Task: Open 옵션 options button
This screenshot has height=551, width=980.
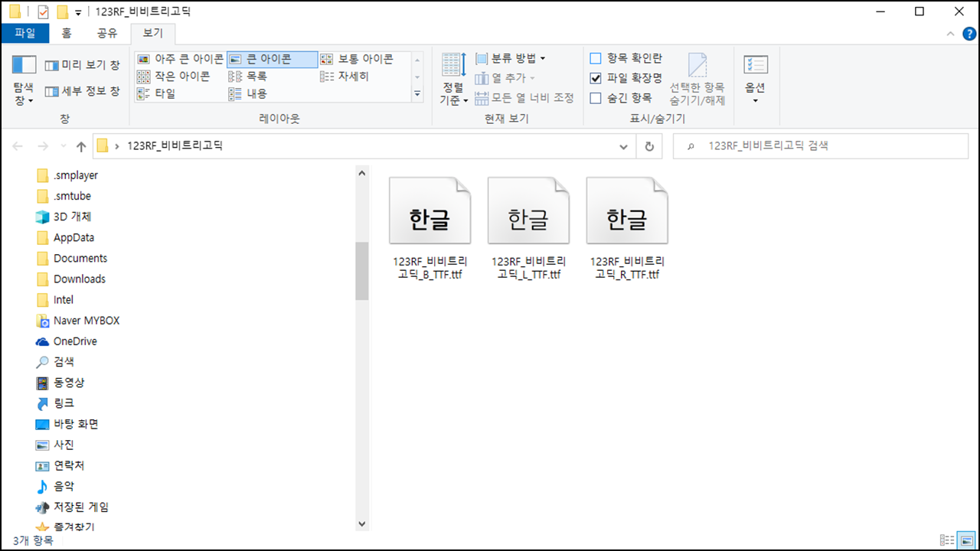Action: pyautogui.click(x=756, y=80)
